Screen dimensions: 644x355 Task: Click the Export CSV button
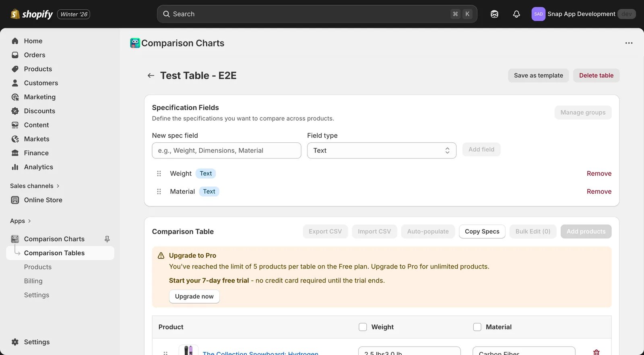pyautogui.click(x=325, y=232)
